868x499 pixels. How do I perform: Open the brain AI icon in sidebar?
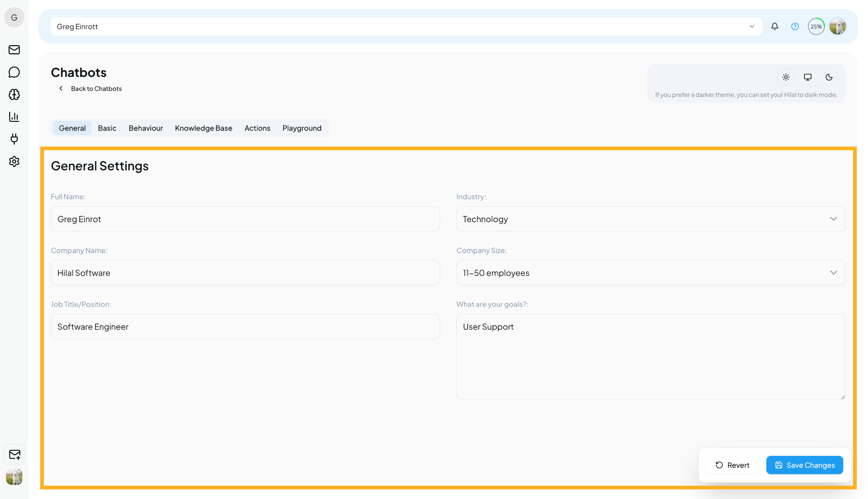coord(14,95)
